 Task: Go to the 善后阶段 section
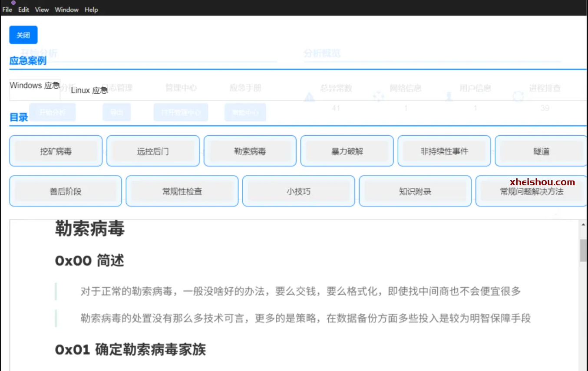pyautogui.click(x=66, y=191)
